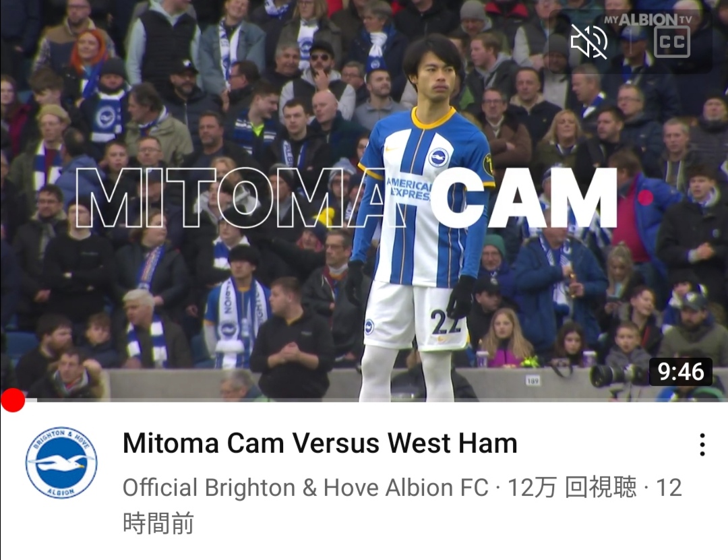This screenshot has height=560, width=728.
Task: Seek along the video progress bar track
Action: click(364, 400)
